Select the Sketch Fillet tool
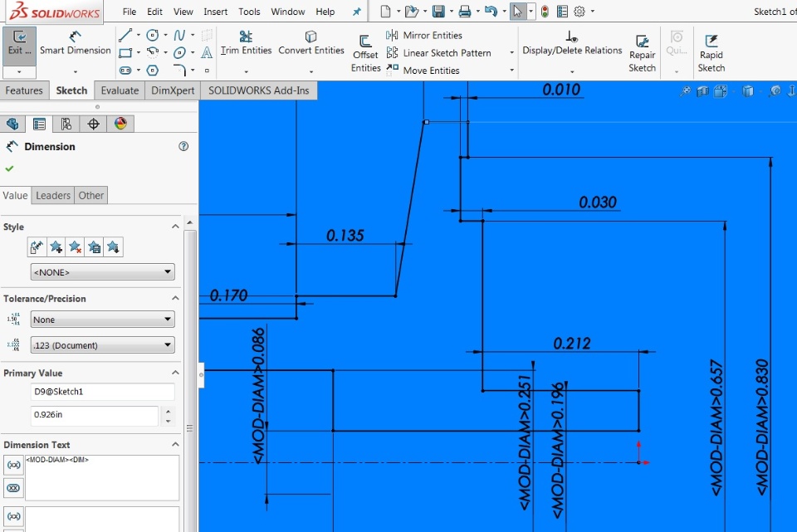 pos(179,69)
